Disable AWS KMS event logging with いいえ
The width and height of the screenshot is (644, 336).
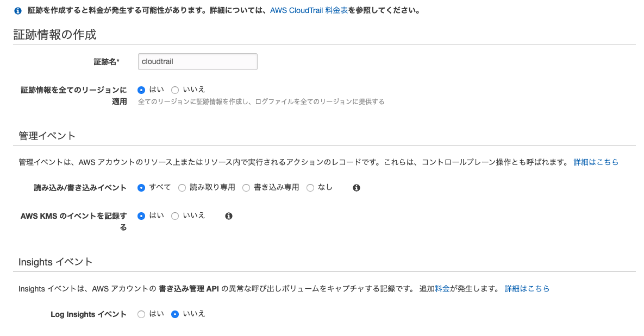[175, 216]
